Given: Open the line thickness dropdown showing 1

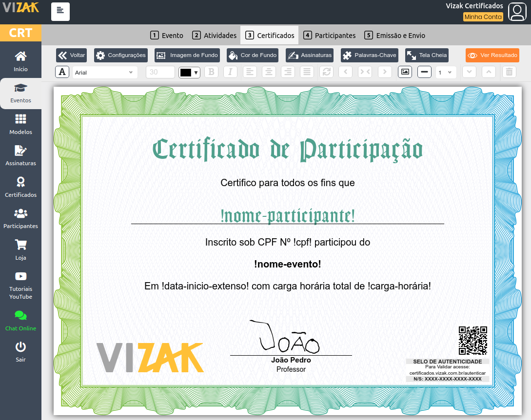Looking at the screenshot, I should [446, 72].
